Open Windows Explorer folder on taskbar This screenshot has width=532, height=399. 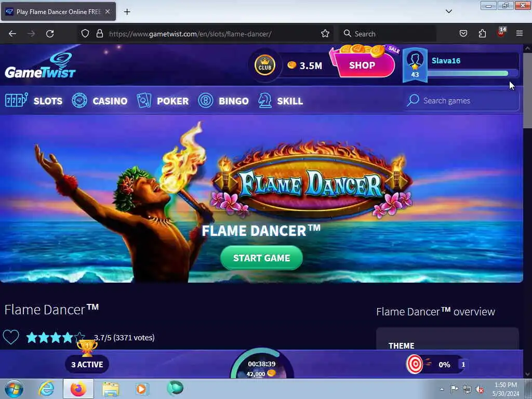tap(111, 390)
